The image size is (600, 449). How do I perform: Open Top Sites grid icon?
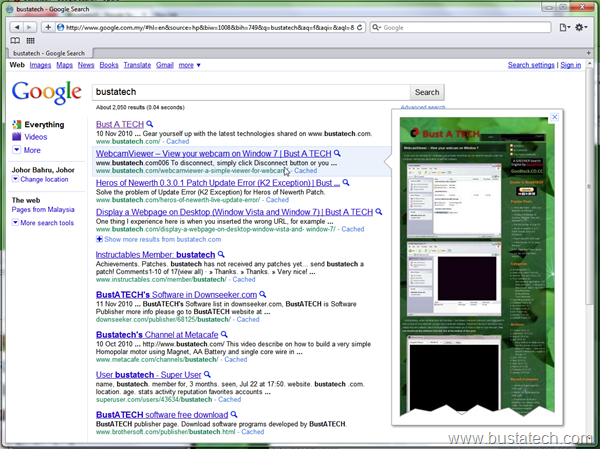(31, 40)
